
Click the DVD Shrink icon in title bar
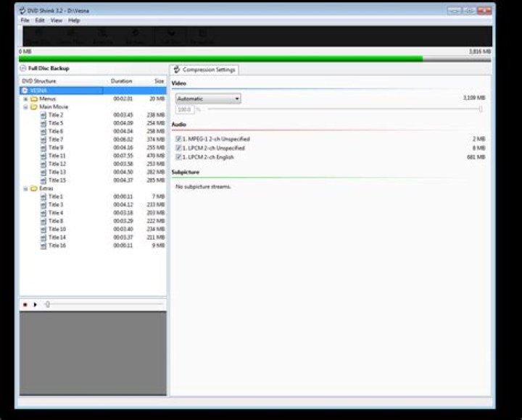22,11
